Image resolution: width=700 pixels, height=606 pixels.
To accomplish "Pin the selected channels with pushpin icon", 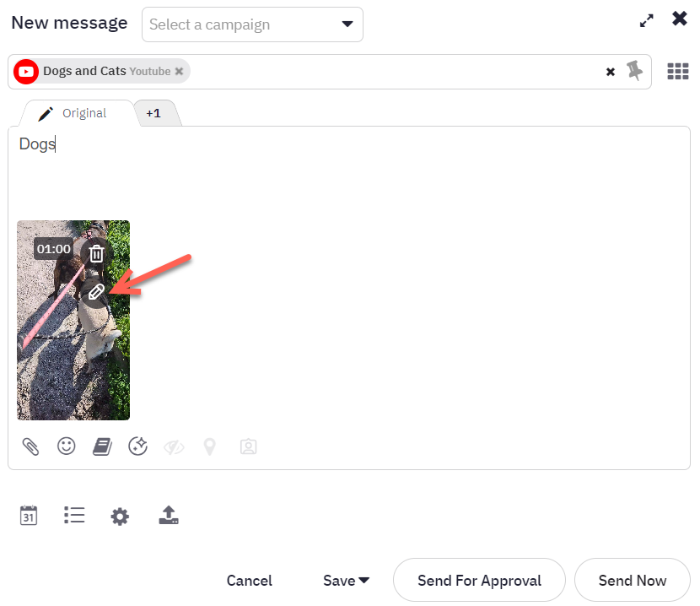I will point(634,71).
